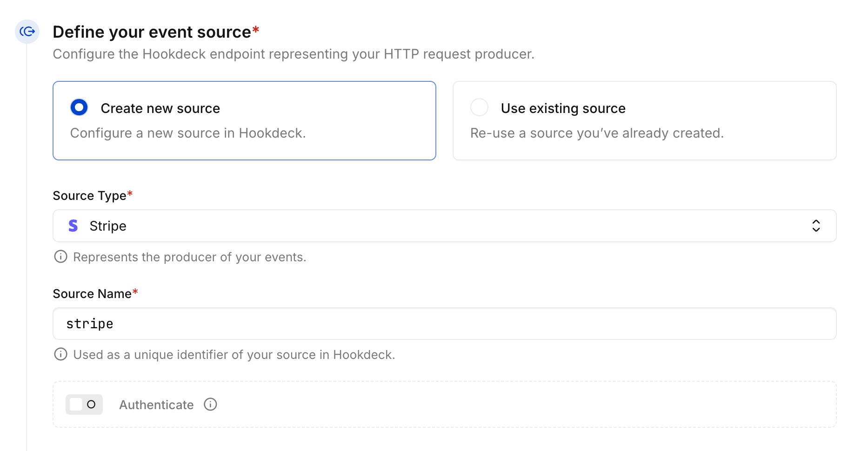Image resolution: width=868 pixels, height=451 pixels.
Task: Click the event source step icon
Action: click(27, 32)
